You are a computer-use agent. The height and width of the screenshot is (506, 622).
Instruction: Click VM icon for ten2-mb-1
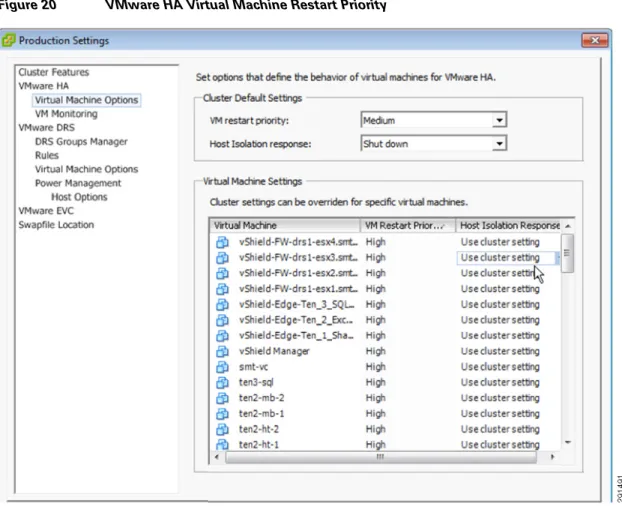(223, 414)
